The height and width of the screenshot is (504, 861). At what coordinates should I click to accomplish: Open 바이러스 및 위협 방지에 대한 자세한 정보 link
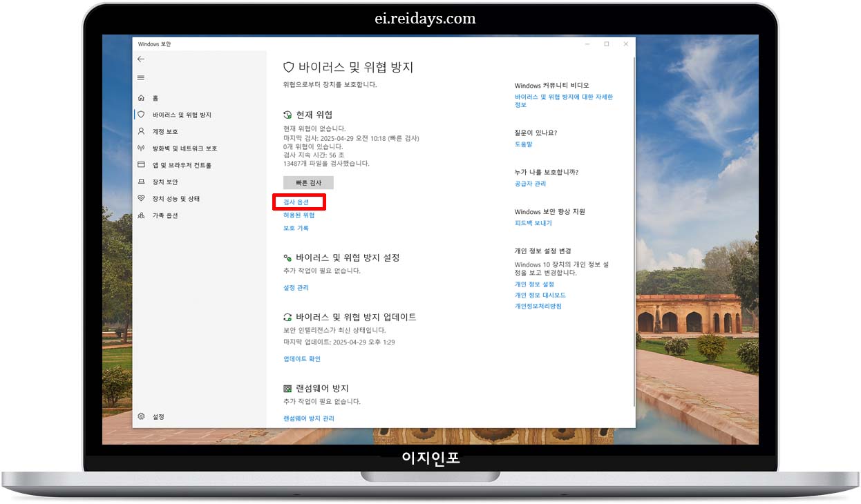click(564, 101)
